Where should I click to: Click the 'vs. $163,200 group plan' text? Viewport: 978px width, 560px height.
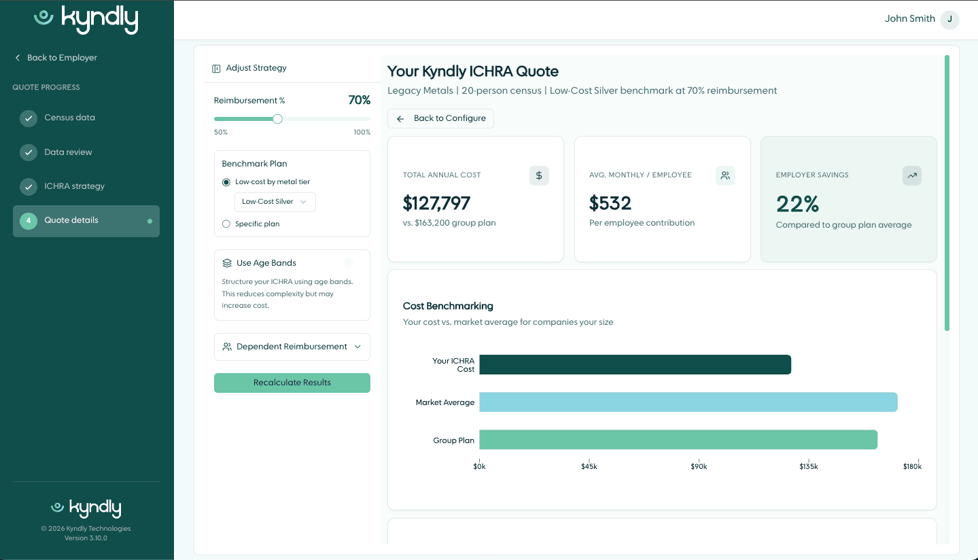[x=449, y=223]
